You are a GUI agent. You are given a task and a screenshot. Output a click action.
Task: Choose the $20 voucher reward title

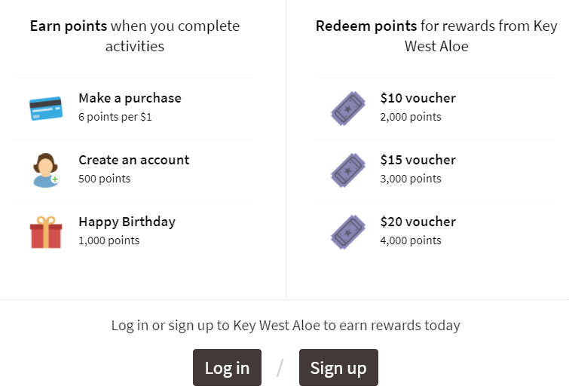point(418,222)
